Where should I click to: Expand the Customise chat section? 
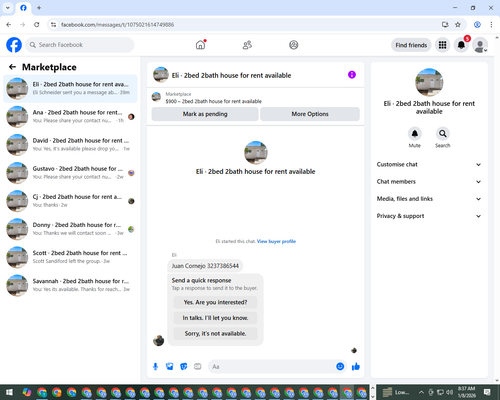429,164
